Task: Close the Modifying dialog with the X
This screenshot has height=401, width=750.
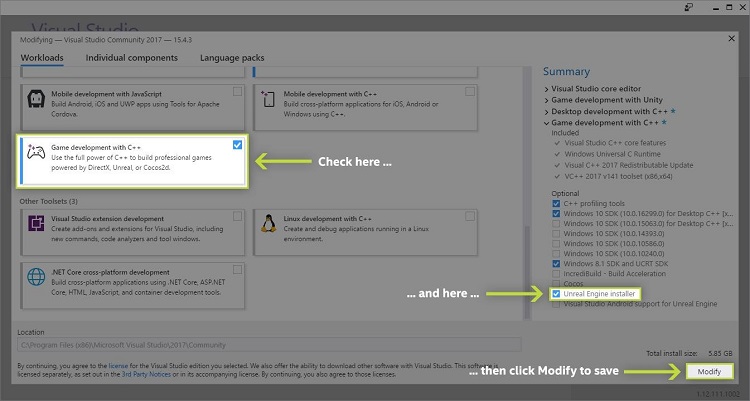Action: (x=731, y=38)
